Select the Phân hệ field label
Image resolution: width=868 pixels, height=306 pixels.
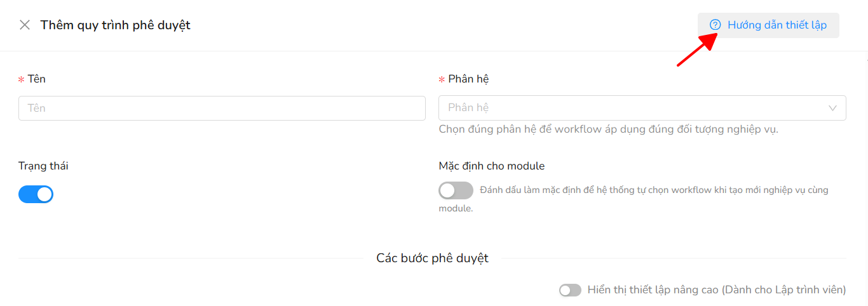coord(468,79)
